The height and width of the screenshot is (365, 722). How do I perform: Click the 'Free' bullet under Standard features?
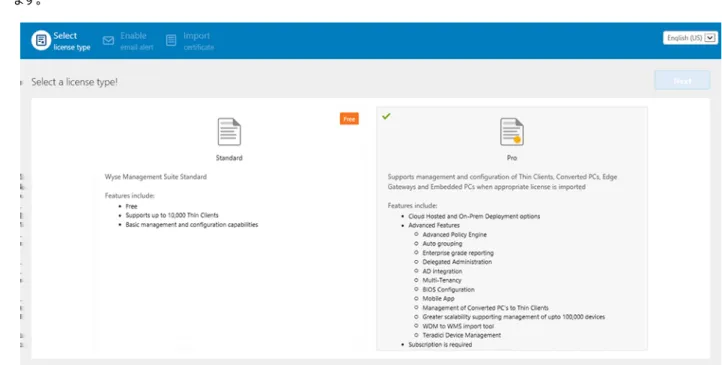(131, 207)
